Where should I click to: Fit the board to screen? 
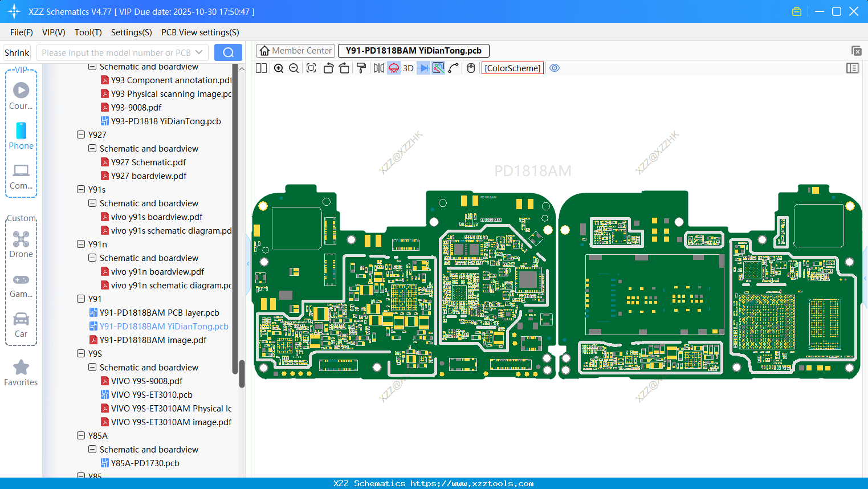311,68
